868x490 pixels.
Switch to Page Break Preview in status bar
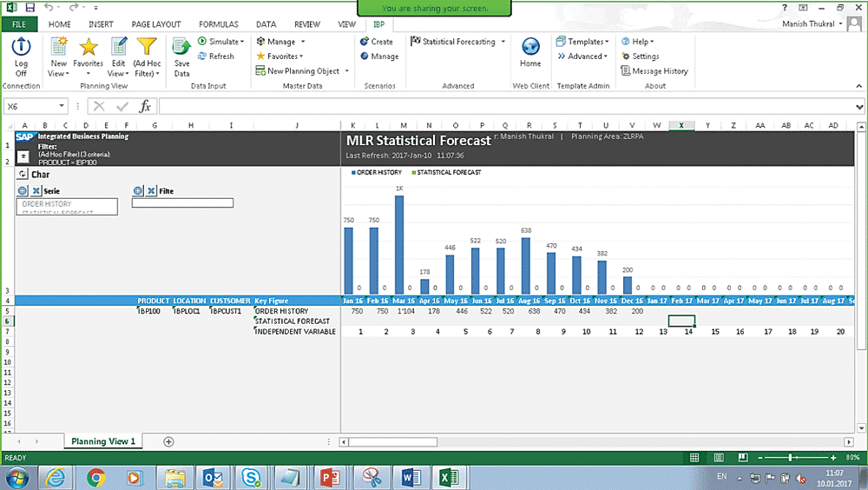coord(743,457)
